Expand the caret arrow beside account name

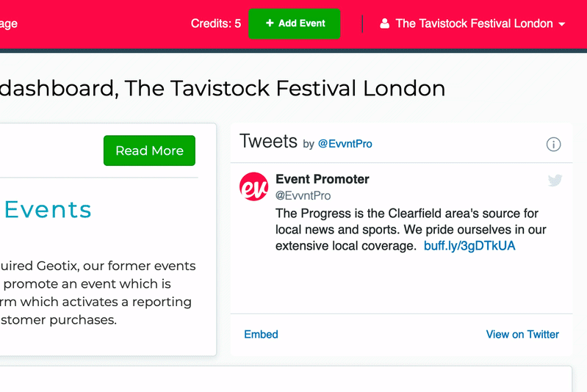pos(561,24)
